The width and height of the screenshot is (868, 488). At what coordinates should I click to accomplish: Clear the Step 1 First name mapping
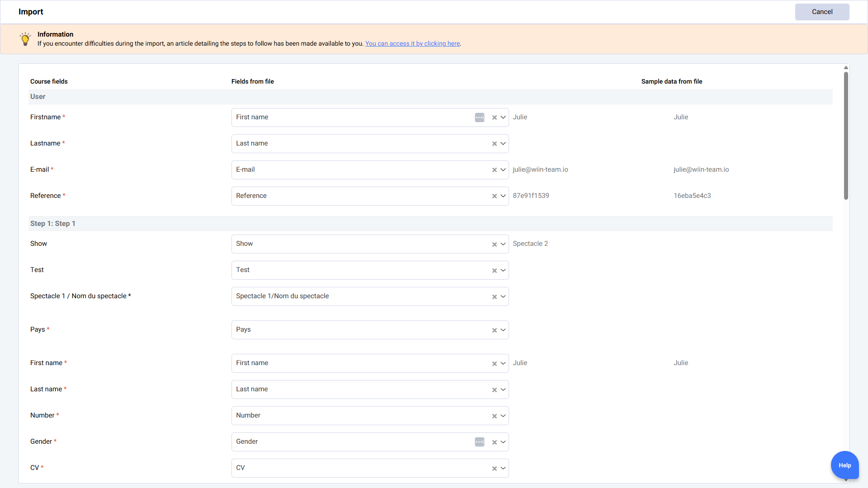click(x=494, y=363)
